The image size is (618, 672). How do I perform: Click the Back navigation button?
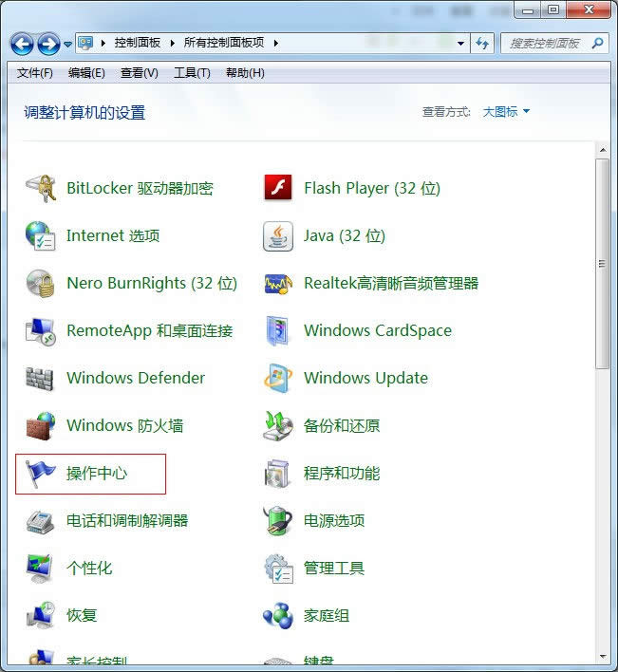point(23,44)
